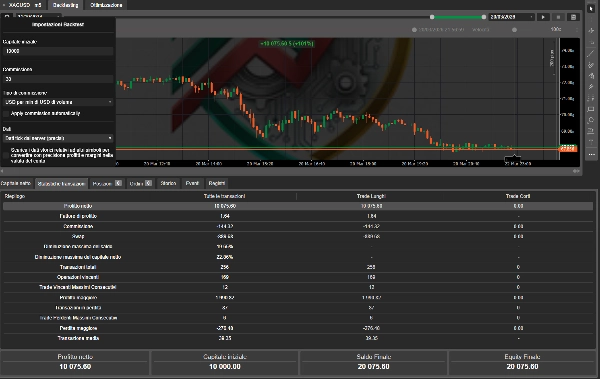Select the XAGUSD m5 instance tab
The width and height of the screenshot is (600, 379).
click(23, 5)
